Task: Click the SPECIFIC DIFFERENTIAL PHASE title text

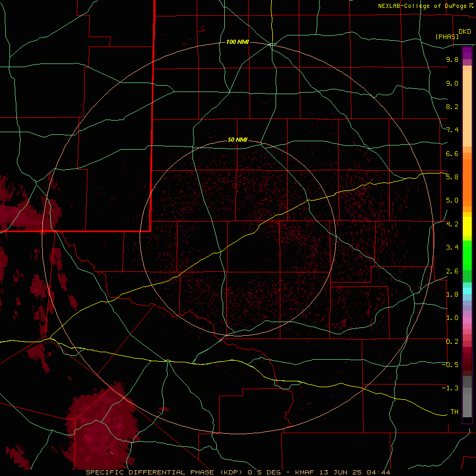Action: (150, 472)
